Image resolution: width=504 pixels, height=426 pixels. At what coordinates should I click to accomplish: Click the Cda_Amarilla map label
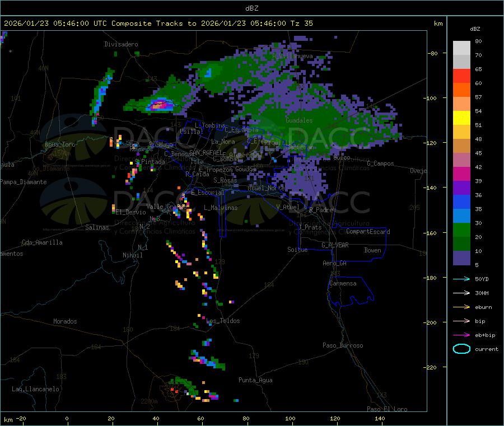(x=42, y=242)
